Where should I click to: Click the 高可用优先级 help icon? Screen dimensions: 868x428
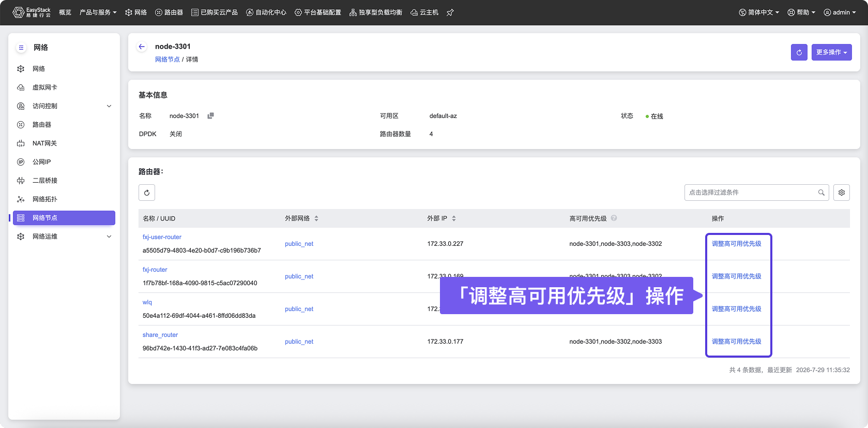point(614,218)
